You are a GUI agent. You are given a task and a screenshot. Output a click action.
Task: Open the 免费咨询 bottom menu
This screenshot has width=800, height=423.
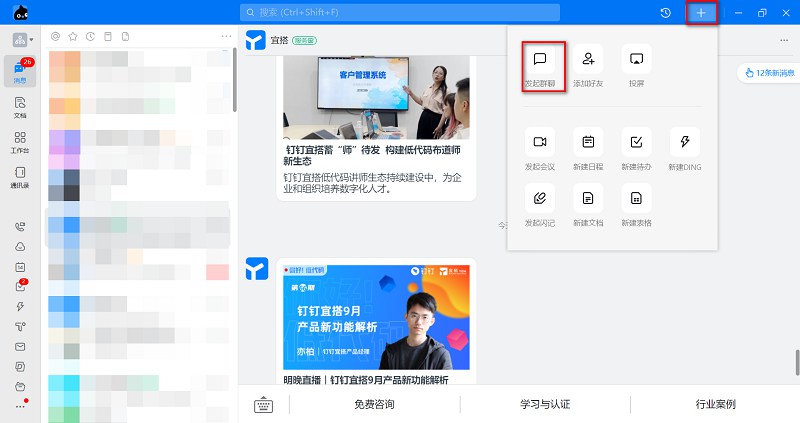point(374,404)
